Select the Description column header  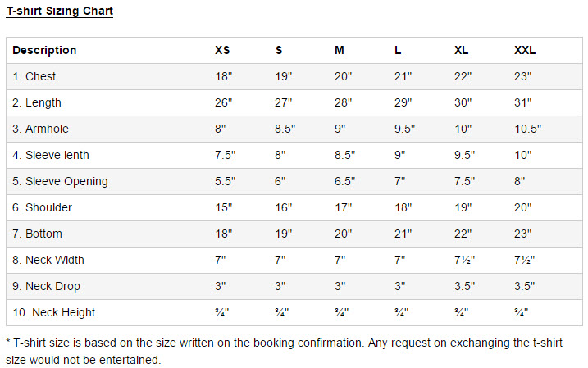(44, 50)
